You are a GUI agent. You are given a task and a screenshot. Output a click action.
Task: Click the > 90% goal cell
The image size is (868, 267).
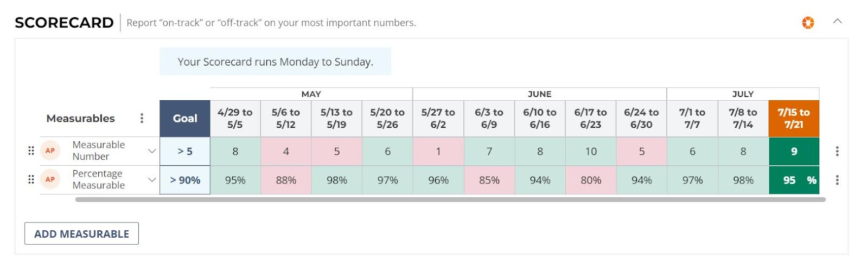(x=185, y=180)
